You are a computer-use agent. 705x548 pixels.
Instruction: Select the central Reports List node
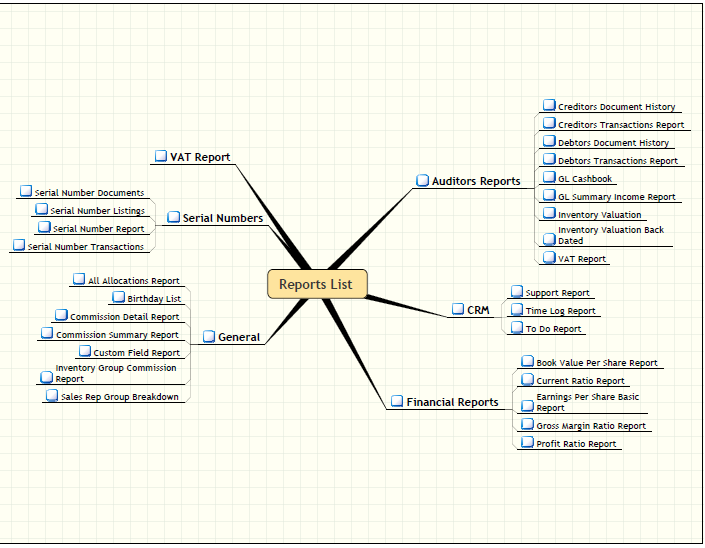[316, 284]
